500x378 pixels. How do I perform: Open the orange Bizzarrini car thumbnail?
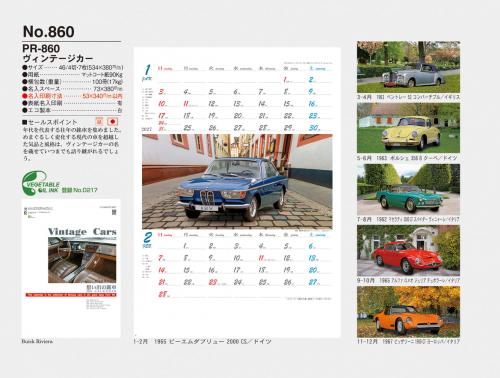tap(408, 312)
